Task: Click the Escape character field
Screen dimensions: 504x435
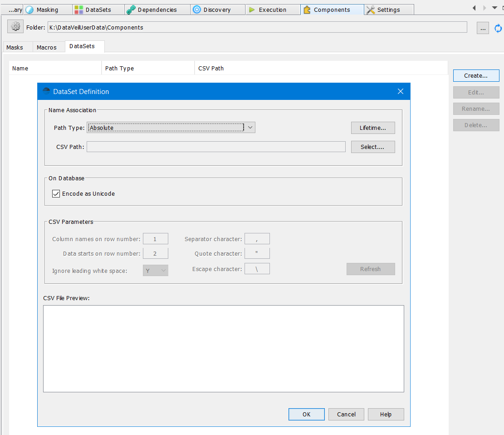Action: 257,269
